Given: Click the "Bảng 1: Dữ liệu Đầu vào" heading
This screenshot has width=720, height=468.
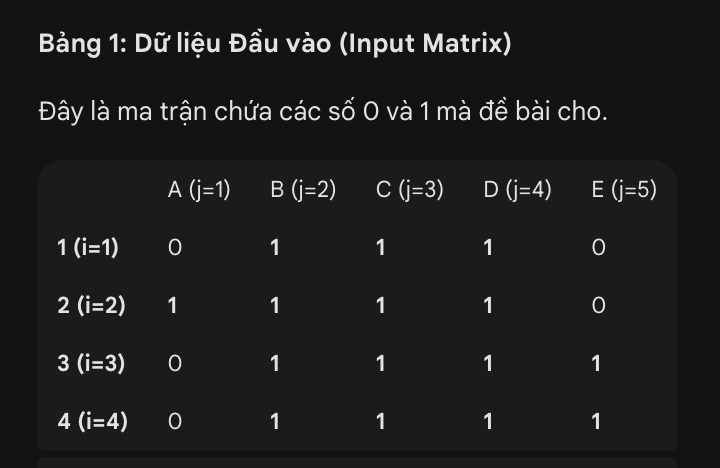Looking at the screenshot, I should click(x=275, y=45).
